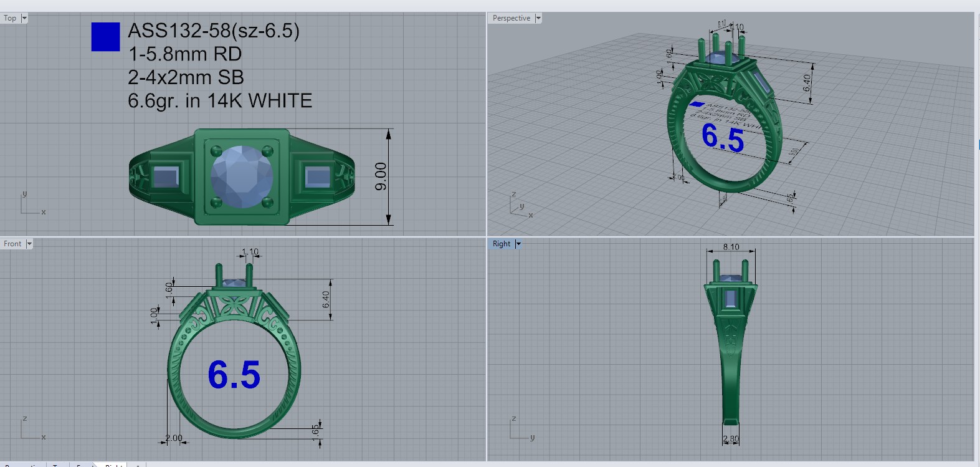Select the blue 6.5 text in Front view
The height and width of the screenshot is (467, 980).
tap(234, 375)
